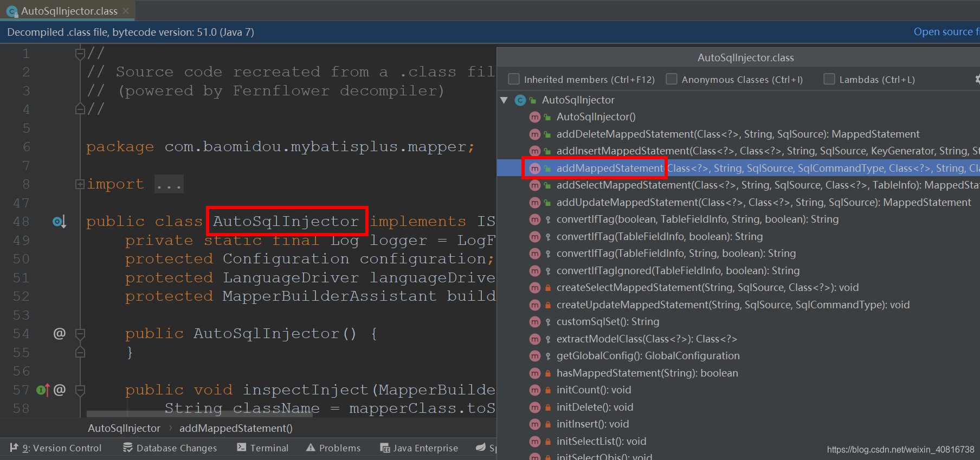This screenshot has height=460, width=980.
Task: Collapse inspectInject method fold marker on line 57
Action: point(80,390)
